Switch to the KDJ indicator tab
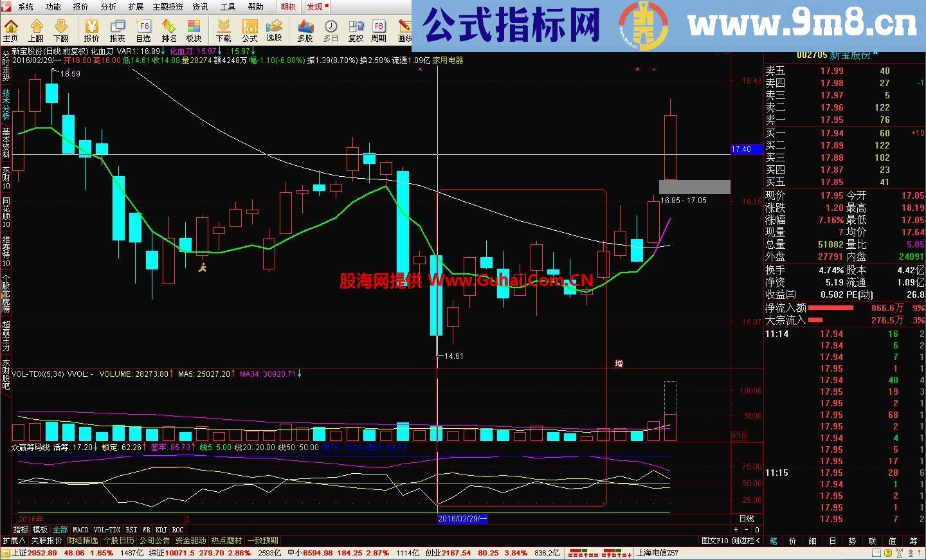Image resolution: width=926 pixels, height=560 pixels. (x=160, y=529)
